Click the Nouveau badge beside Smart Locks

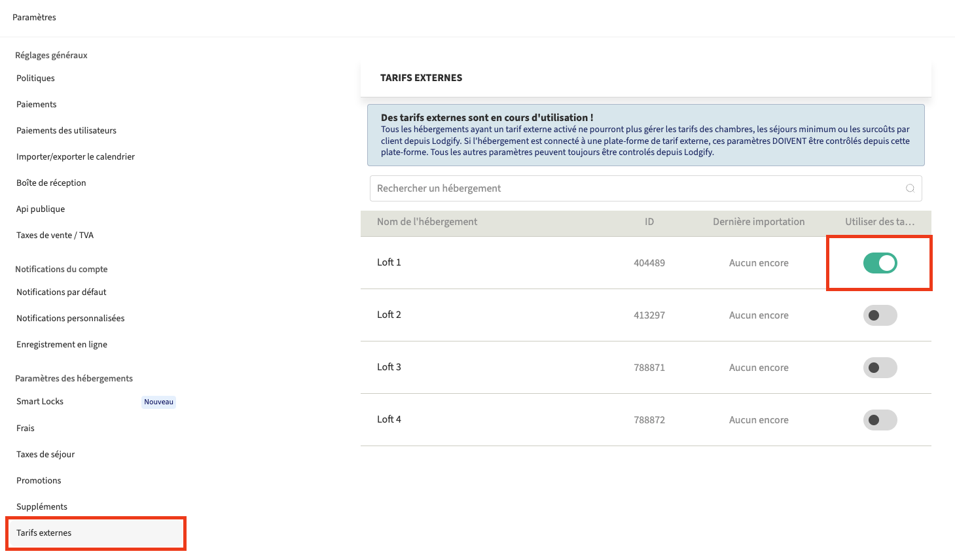click(158, 402)
